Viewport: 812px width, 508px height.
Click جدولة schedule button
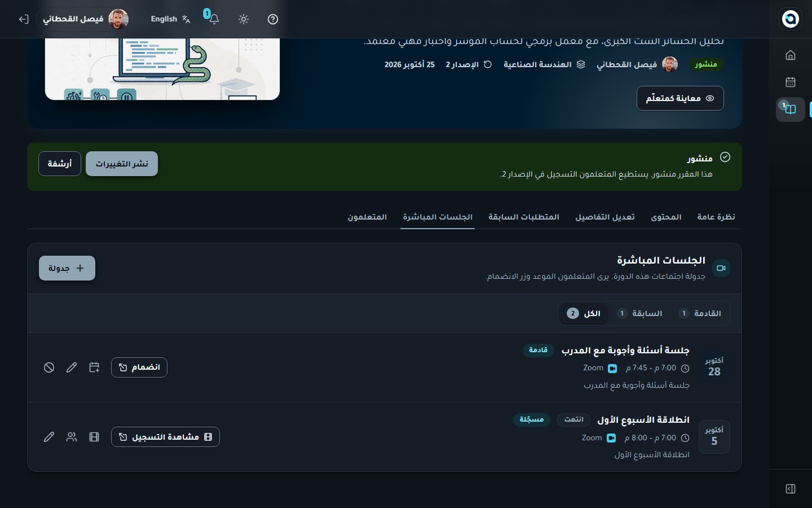click(x=67, y=268)
